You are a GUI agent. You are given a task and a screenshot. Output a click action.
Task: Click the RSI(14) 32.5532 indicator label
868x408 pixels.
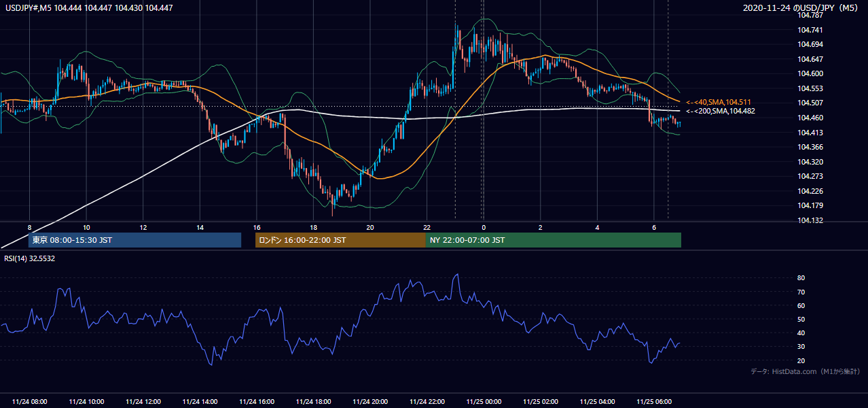[x=30, y=258]
